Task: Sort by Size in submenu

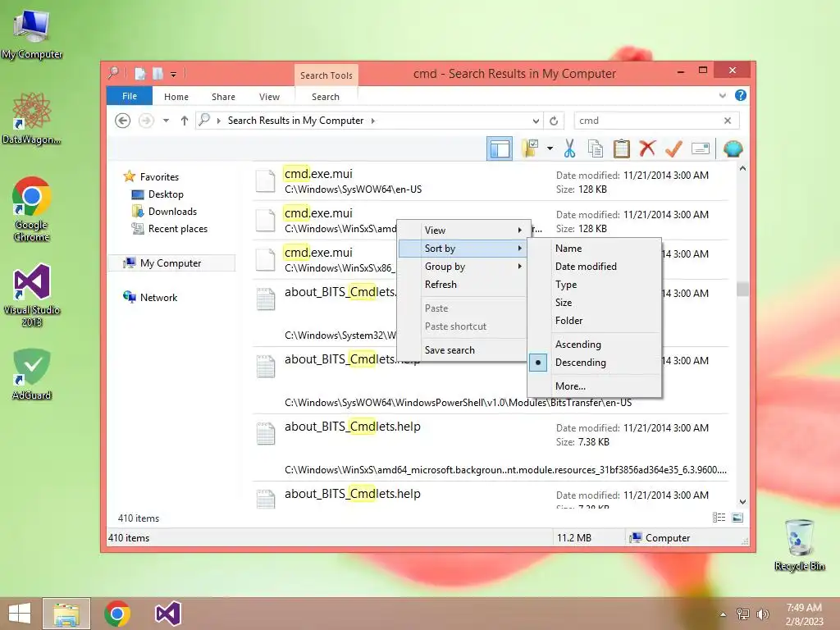Action: tap(595, 302)
